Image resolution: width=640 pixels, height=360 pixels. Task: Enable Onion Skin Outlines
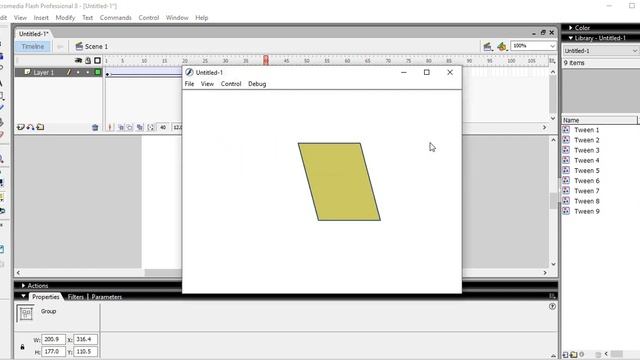[130, 127]
